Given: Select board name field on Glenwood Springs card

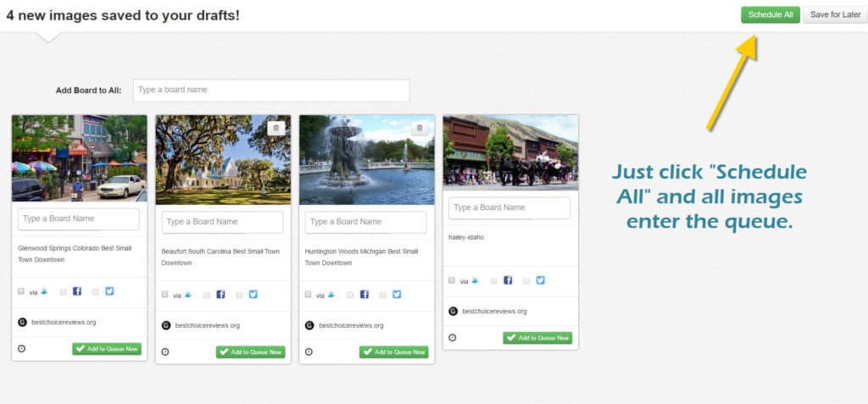Looking at the screenshot, I should [79, 219].
